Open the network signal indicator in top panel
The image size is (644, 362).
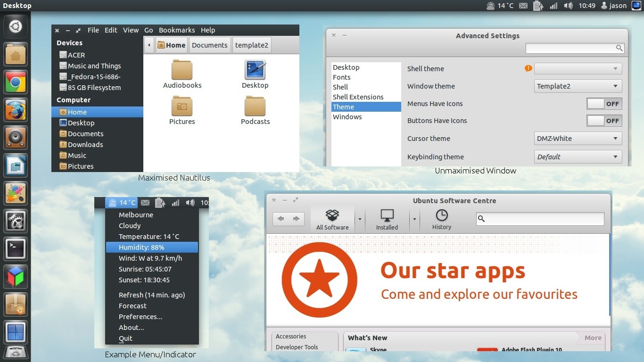(x=553, y=6)
